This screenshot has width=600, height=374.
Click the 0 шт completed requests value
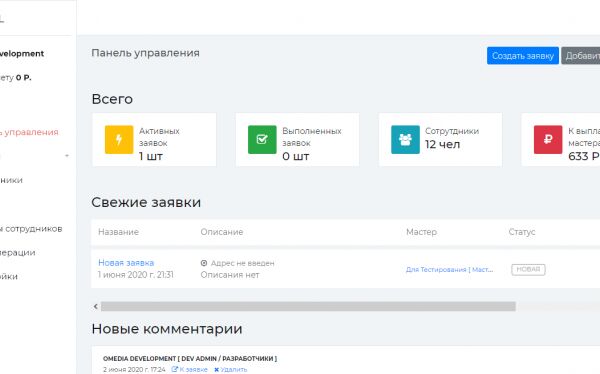click(295, 156)
